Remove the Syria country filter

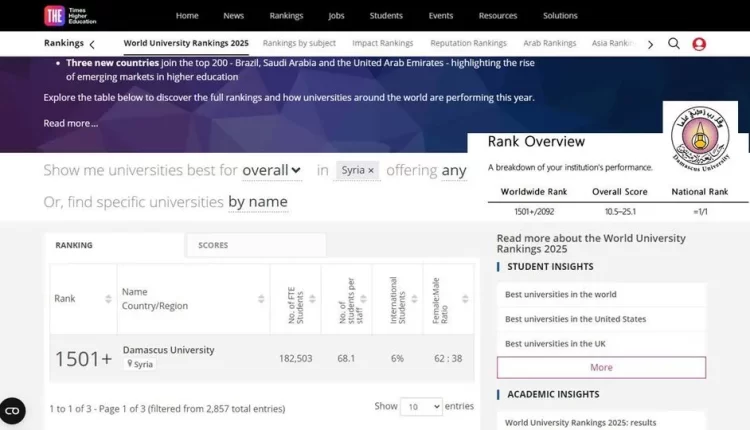pyautogui.click(x=371, y=170)
